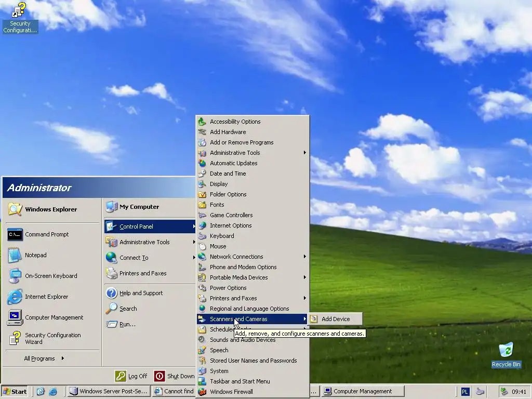
Task: Select Phone and Modem Options
Action: (x=253, y=267)
